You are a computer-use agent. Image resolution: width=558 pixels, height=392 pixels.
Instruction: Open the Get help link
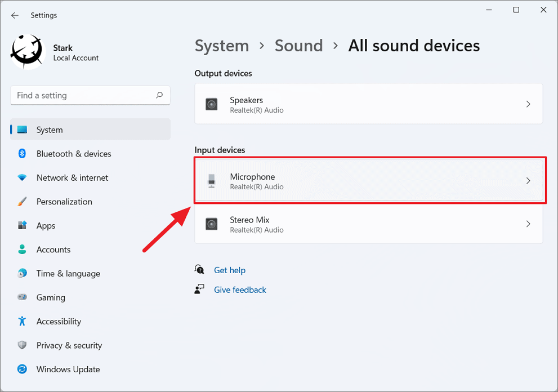point(230,270)
